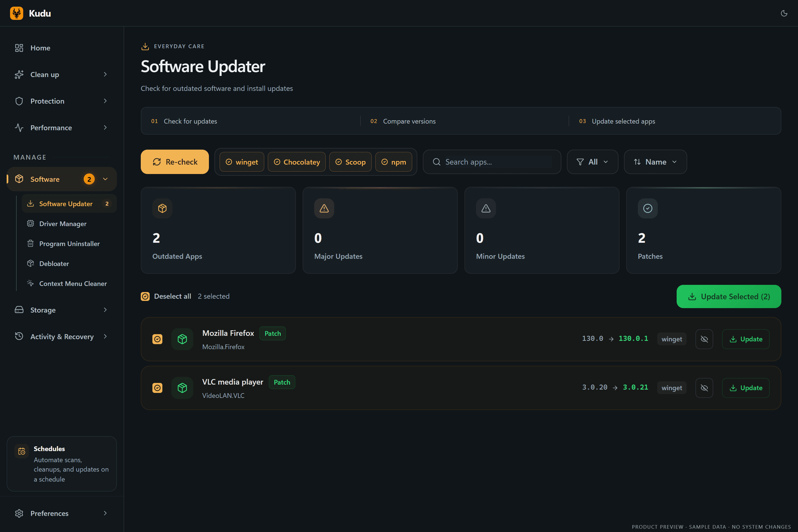Click the Patches checkmark icon
The width and height of the screenshot is (798, 532).
648,208
